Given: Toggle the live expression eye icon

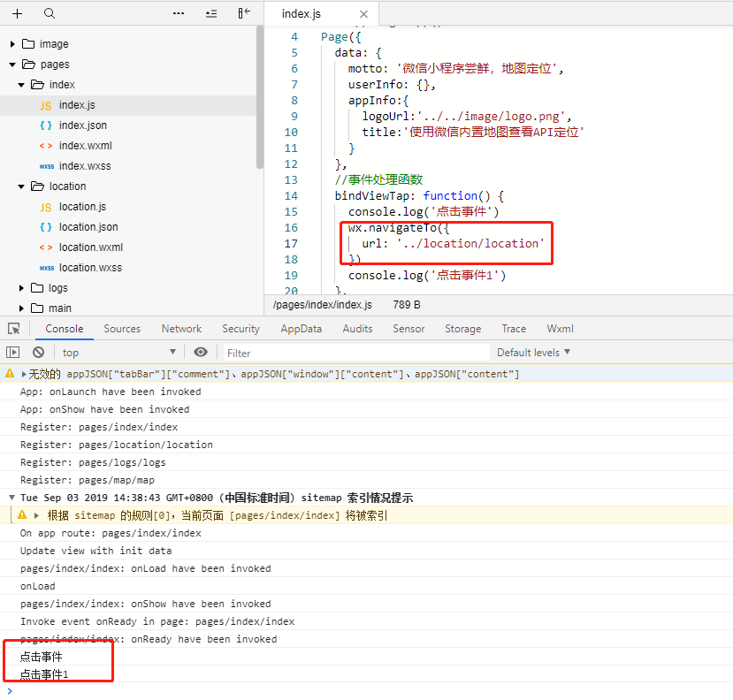Looking at the screenshot, I should (x=201, y=353).
